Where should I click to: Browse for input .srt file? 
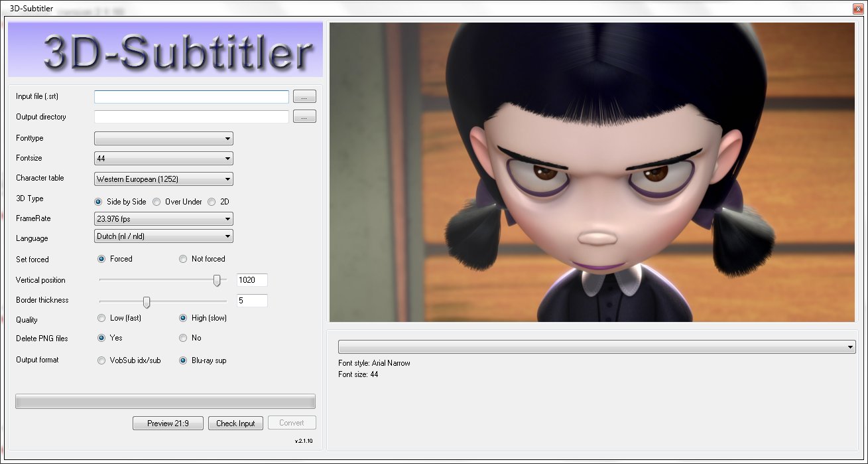(304, 97)
